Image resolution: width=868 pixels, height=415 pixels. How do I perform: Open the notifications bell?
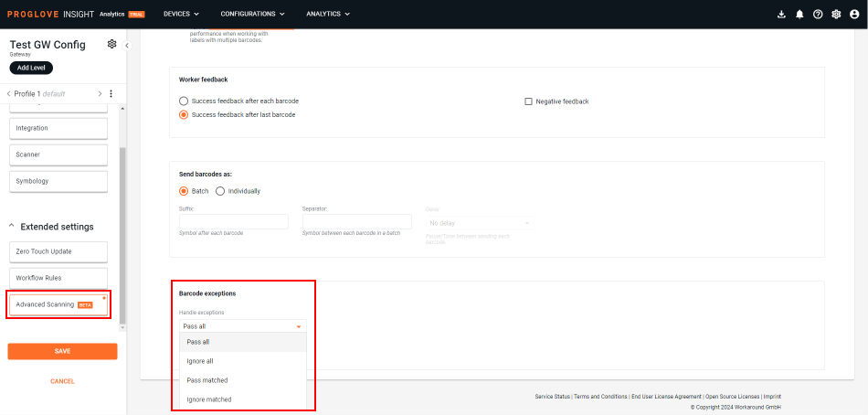[x=799, y=15]
